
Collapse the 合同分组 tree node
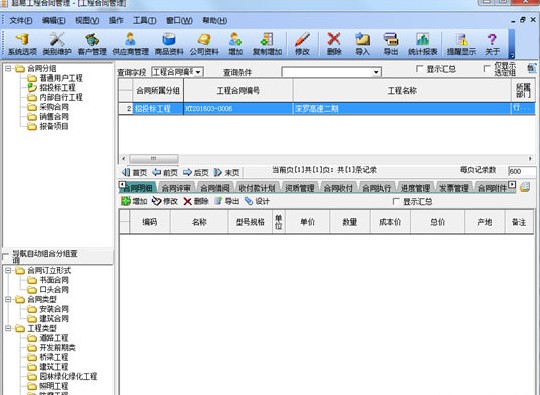click(8, 69)
